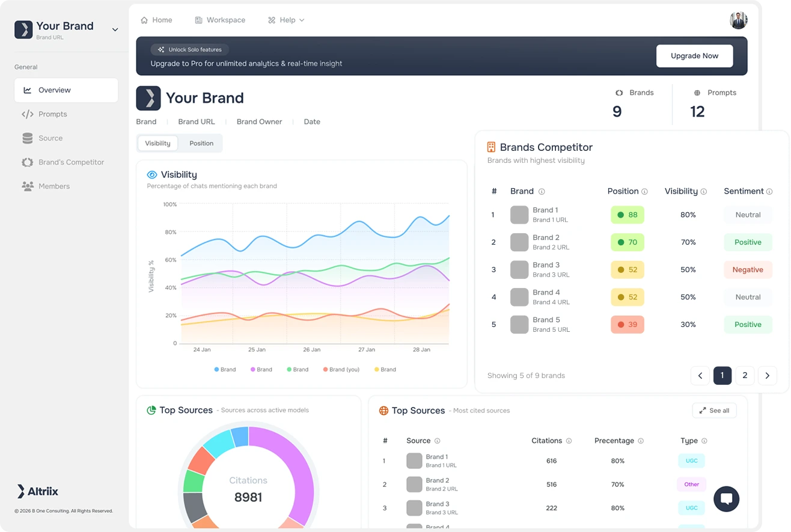Image resolution: width=791 pixels, height=532 pixels.
Task: Toggle the yellow Brand legend item
Action: pyautogui.click(x=385, y=370)
